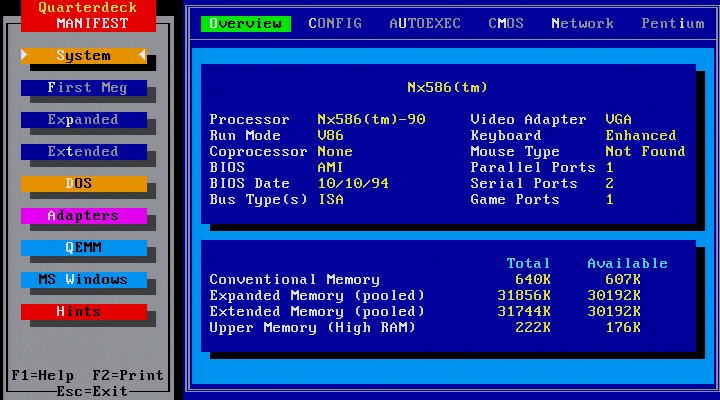Image resolution: width=720 pixels, height=400 pixels.
Task: Switch to the CONFIG tab
Action: pyautogui.click(x=335, y=23)
